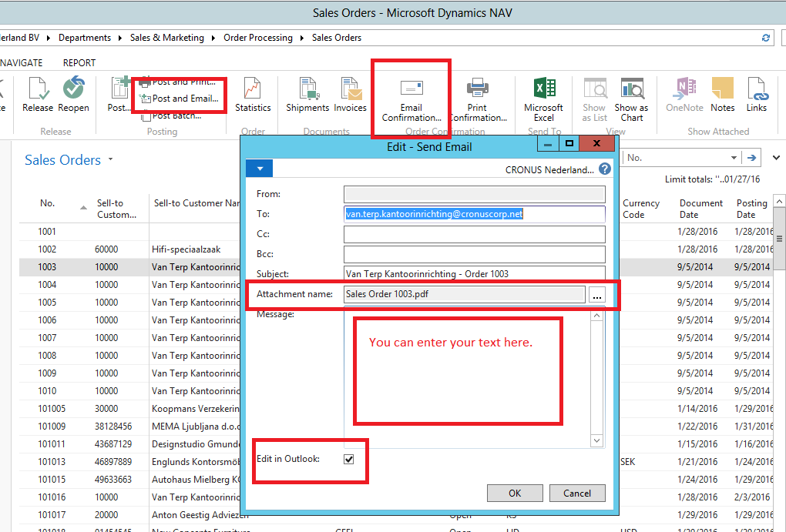Open Notes attachment
Viewport: 786px width, 532px height.
[722, 94]
